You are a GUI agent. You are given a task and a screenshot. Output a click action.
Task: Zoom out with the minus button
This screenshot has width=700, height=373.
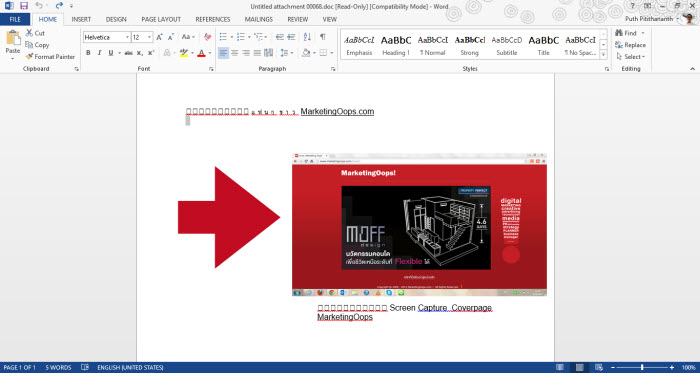tap(613, 368)
